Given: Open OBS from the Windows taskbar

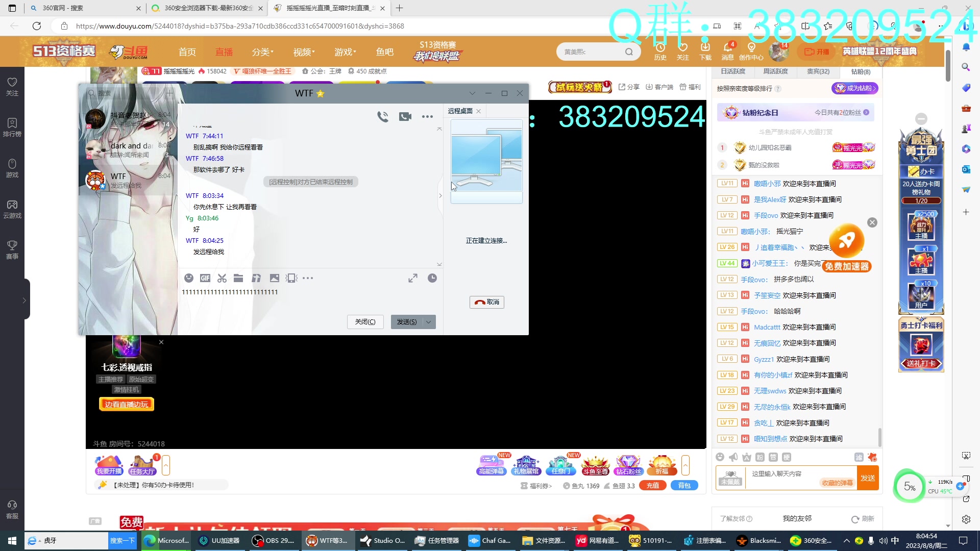Looking at the screenshot, I should pos(274,541).
